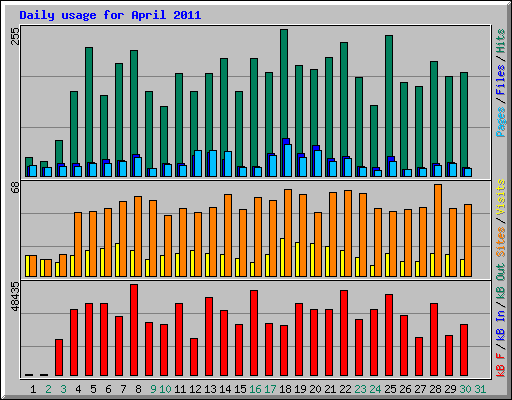Screen dimensions: 512x400
Task: Click the red kB bar for day 8
Action: coord(134,330)
